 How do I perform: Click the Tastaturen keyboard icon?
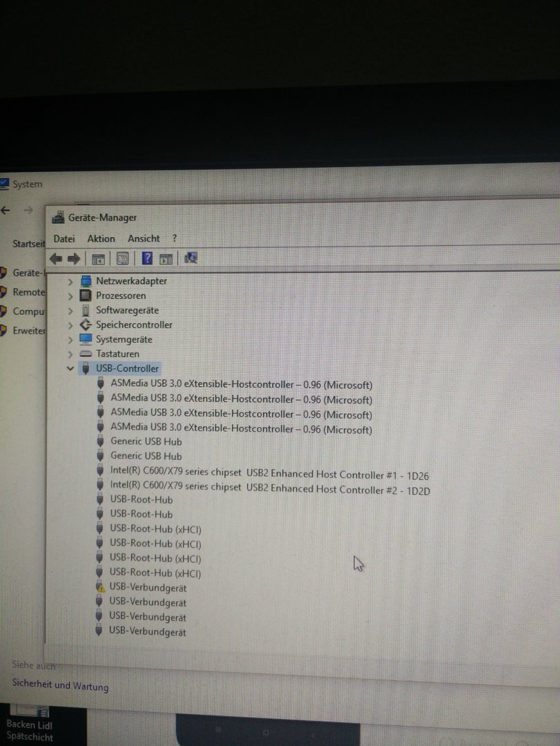click(x=86, y=354)
